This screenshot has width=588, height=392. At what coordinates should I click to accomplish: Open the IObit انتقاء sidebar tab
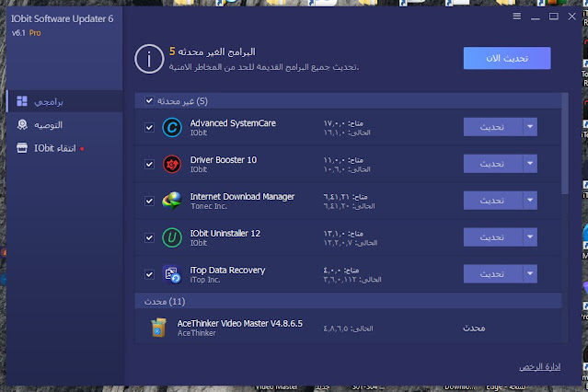click(x=64, y=148)
